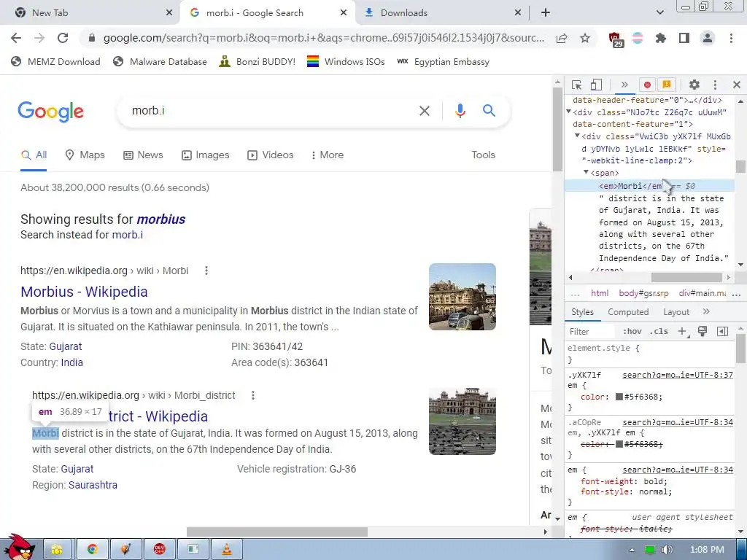
Task: Open the search Tools options
Action: coord(483,155)
